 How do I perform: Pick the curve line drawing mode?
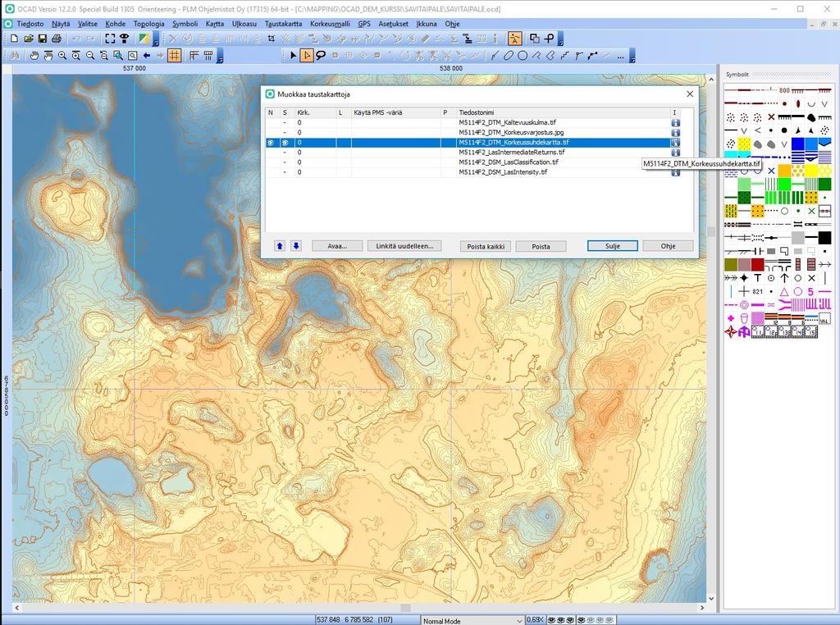[495, 55]
